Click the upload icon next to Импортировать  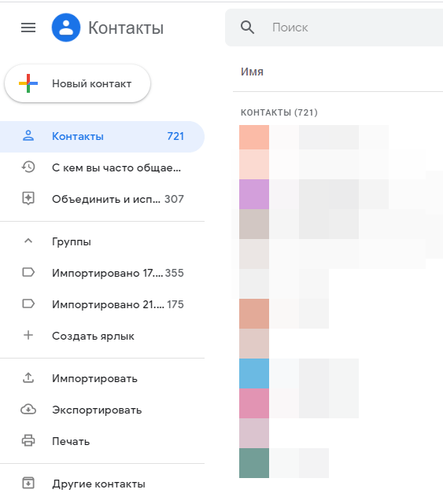click(28, 378)
